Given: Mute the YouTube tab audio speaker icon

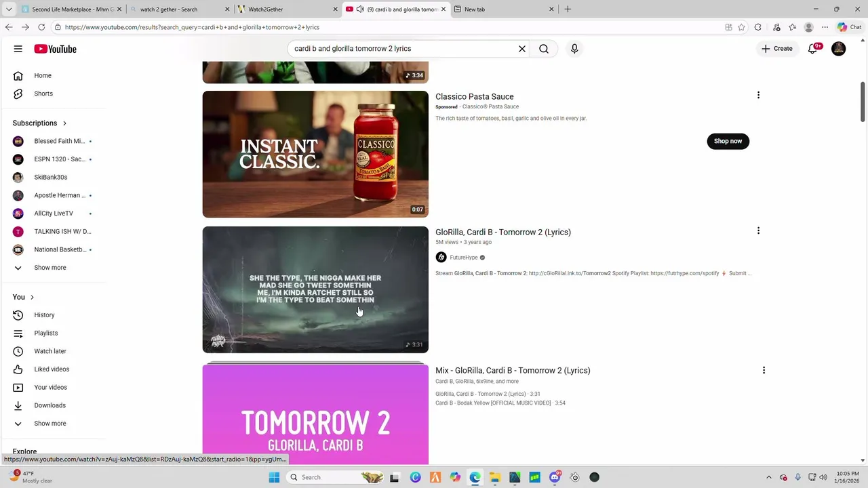Looking at the screenshot, I should [x=360, y=9].
